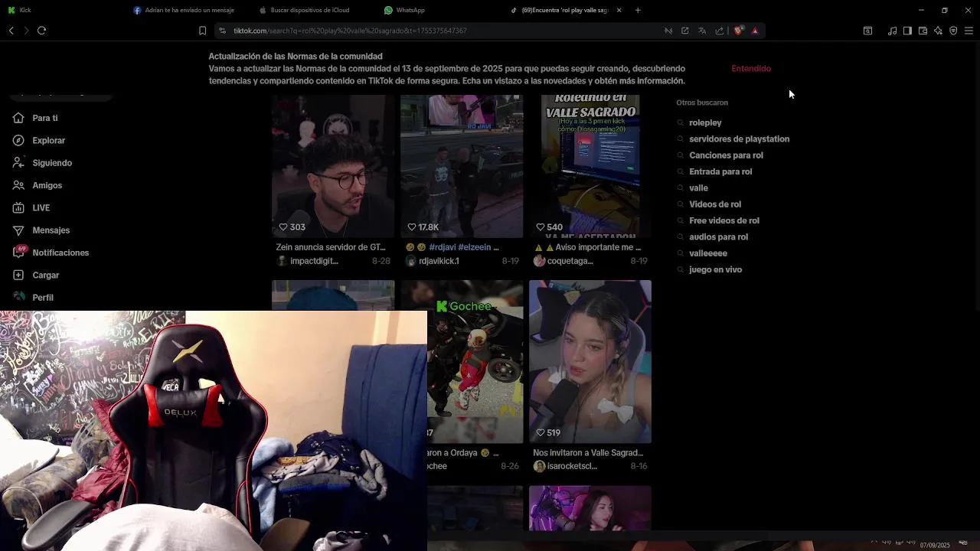Click Aviso importante me caption
This screenshot has width=980, height=551.
[587, 248]
